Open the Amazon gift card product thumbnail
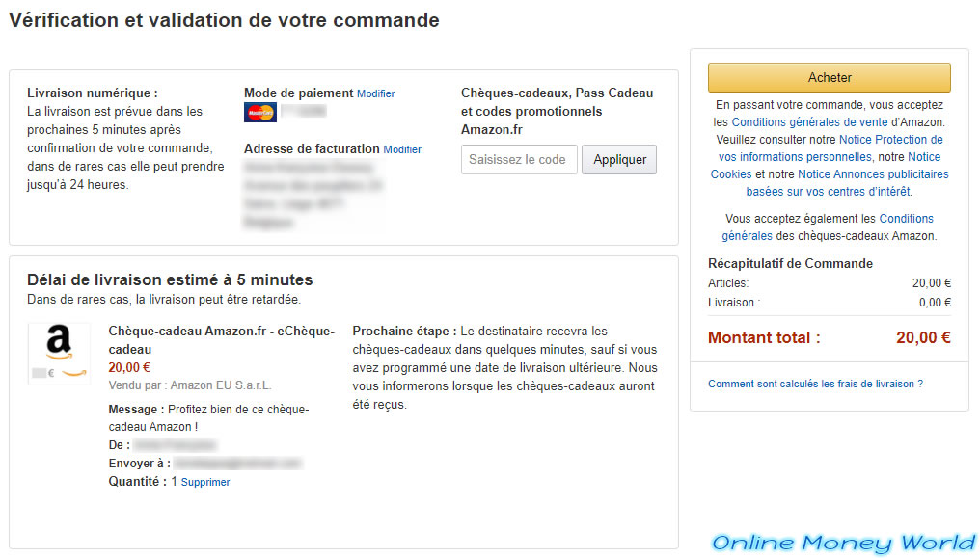This screenshot has width=980, height=558. (x=60, y=354)
